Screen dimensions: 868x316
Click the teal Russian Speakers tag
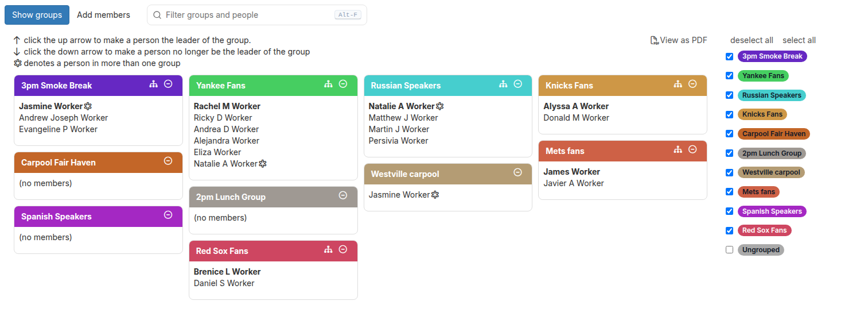coord(772,95)
